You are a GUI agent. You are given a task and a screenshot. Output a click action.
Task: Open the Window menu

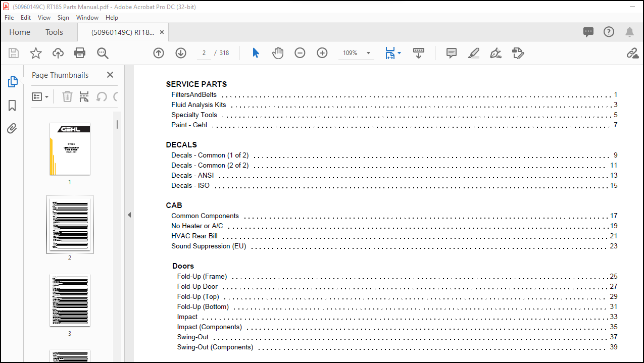[87, 17]
